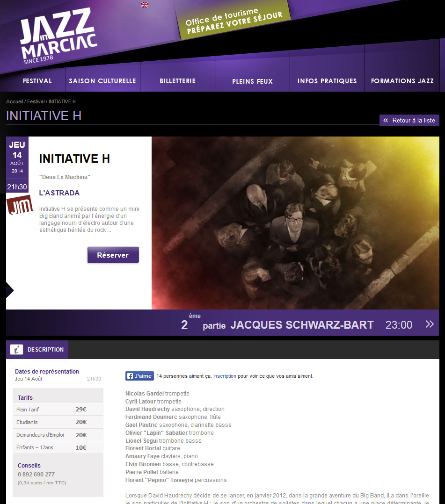Click the red JIM logo badge
The width and height of the screenshot is (445, 504).
[19, 205]
